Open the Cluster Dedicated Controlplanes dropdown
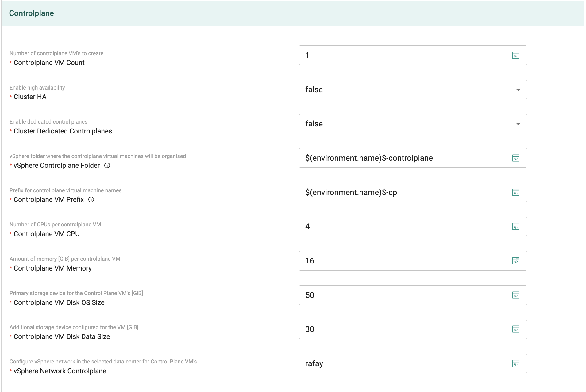The height and width of the screenshot is (392, 586). coord(413,124)
